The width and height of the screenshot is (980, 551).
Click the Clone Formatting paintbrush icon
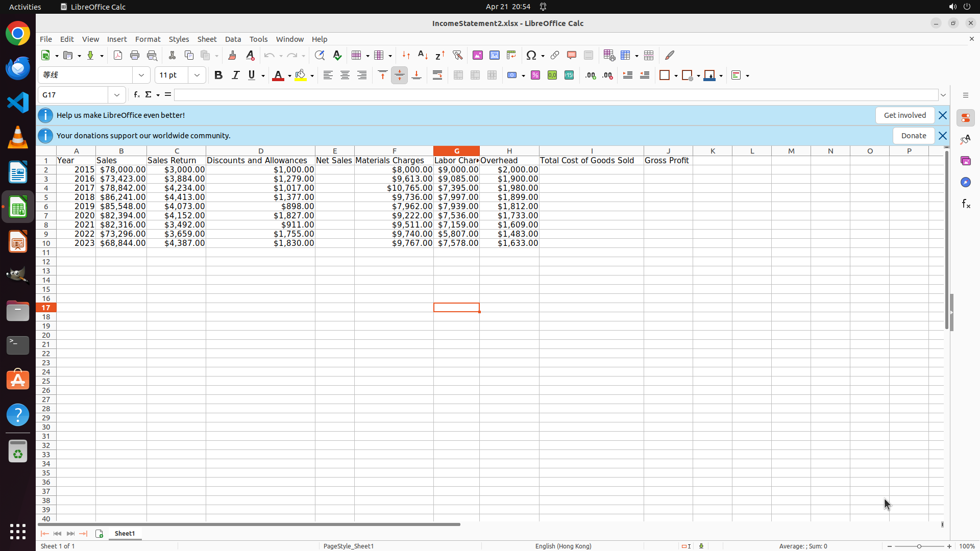(232, 56)
